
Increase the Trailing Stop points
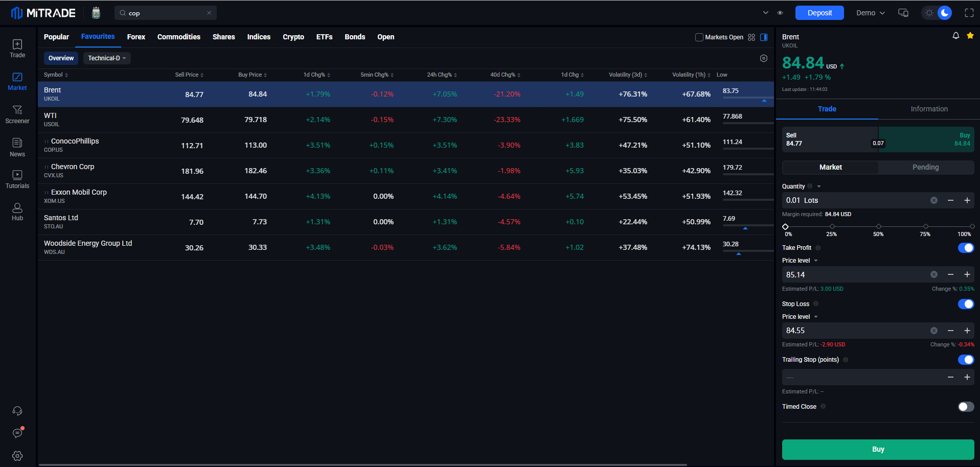tap(967, 377)
